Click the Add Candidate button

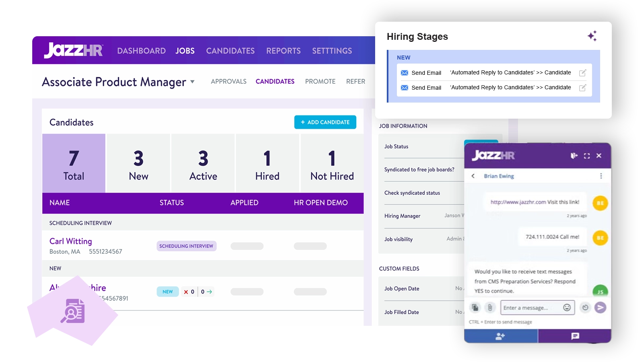pyautogui.click(x=325, y=122)
